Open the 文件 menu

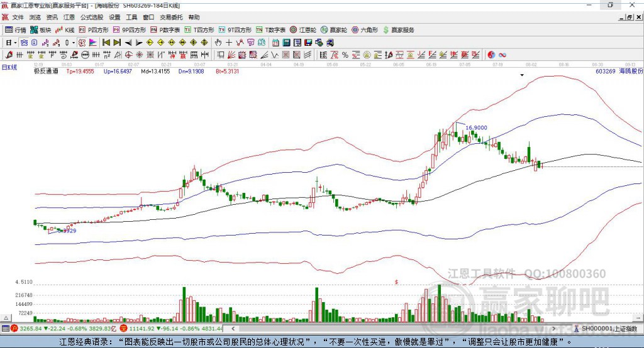pos(18,17)
